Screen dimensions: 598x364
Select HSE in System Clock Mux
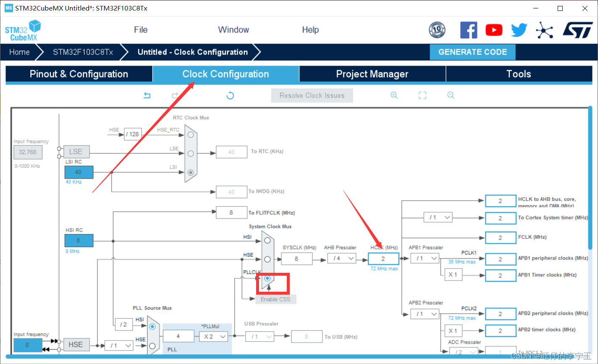pos(267,259)
